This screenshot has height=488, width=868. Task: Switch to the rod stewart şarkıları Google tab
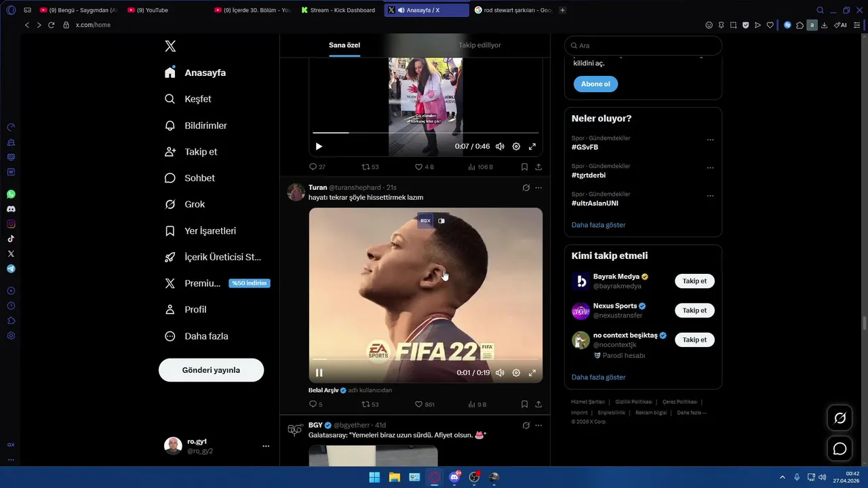pyautogui.click(x=514, y=10)
